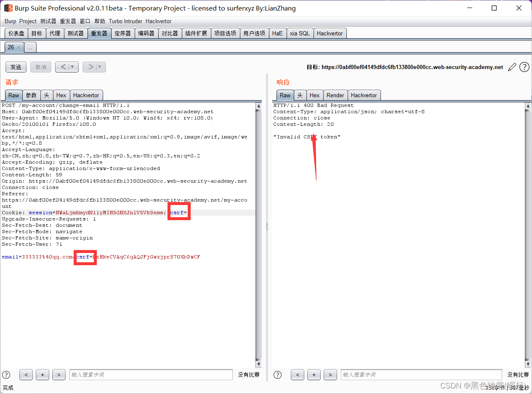Switch to the 定序器 tab
This screenshot has width=532, height=394.
(123, 33)
